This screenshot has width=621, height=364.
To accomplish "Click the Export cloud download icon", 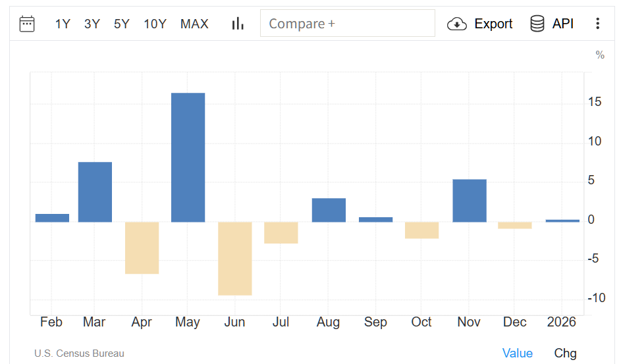I will [x=456, y=24].
